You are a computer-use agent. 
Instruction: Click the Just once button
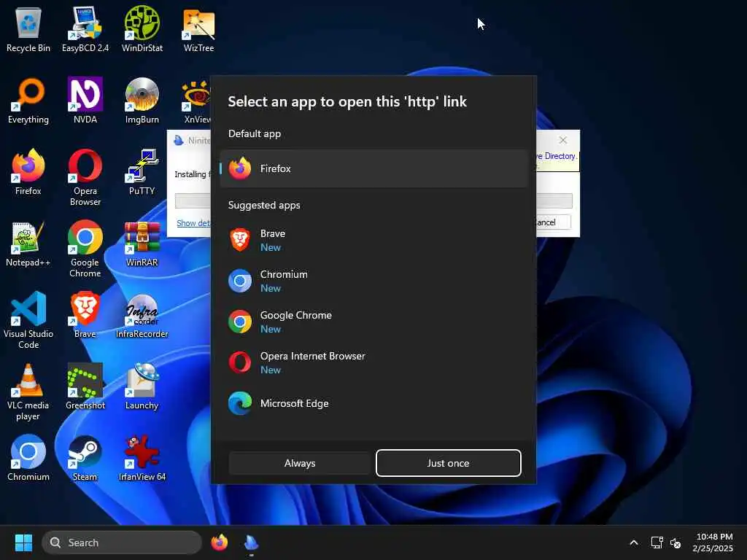point(449,463)
